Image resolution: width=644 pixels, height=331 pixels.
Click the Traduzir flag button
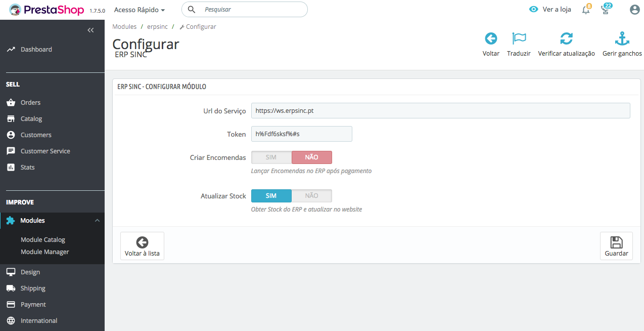(x=519, y=45)
